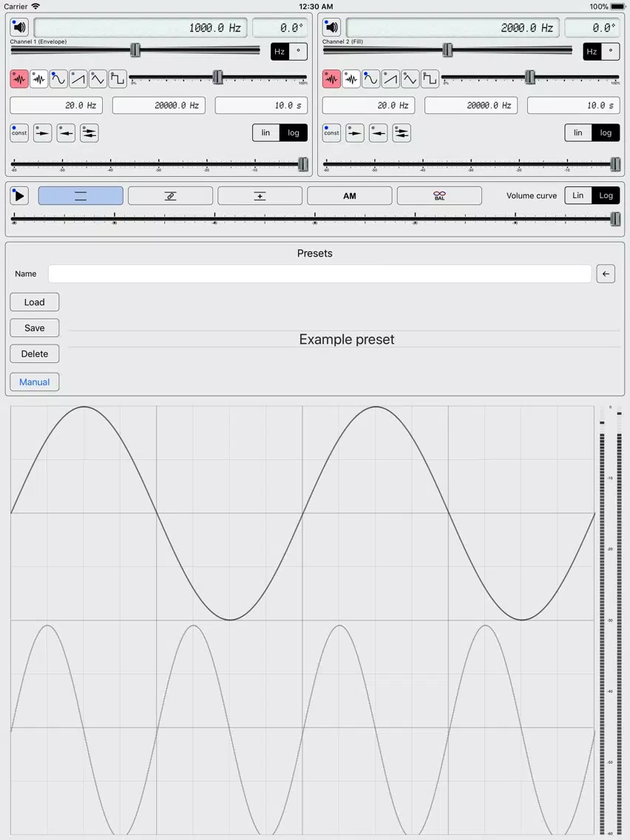Select sine waveform for Channel 1
The height and width of the screenshot is (840, 630).
tap(58, 79)
